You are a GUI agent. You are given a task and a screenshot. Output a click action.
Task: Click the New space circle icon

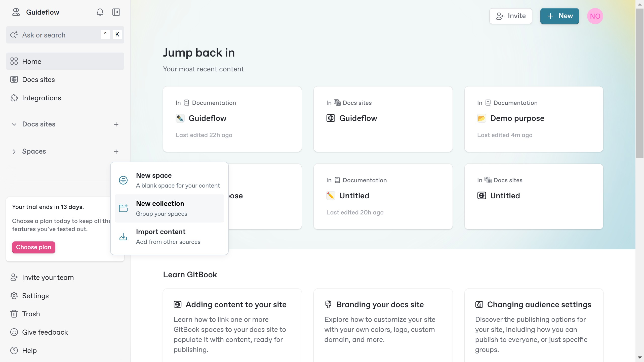coord(123,180)
